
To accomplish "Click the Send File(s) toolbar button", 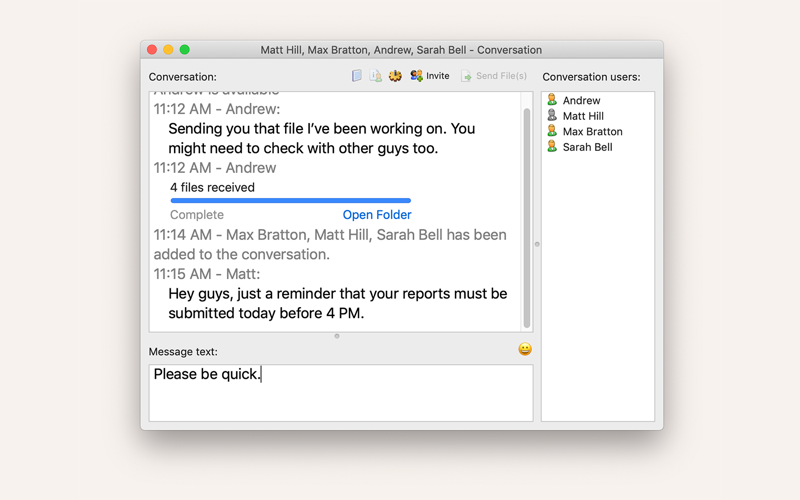I will (x=494, y=76).
